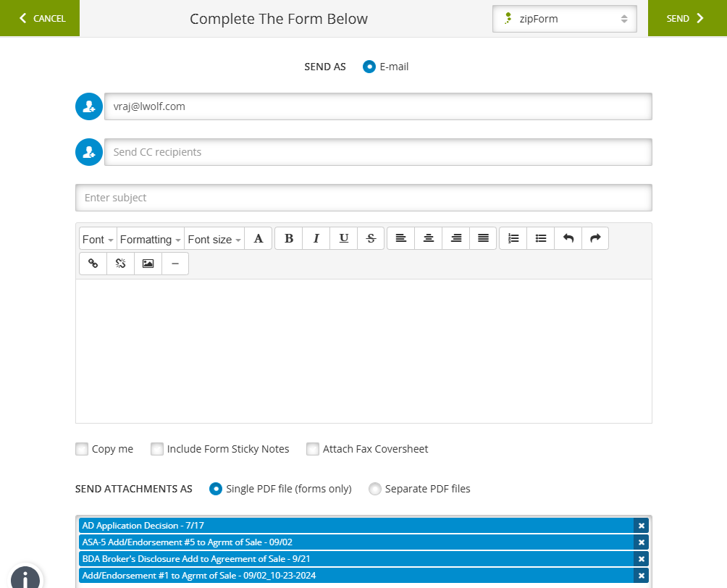Click the Enter subject field

coord(362,197)
